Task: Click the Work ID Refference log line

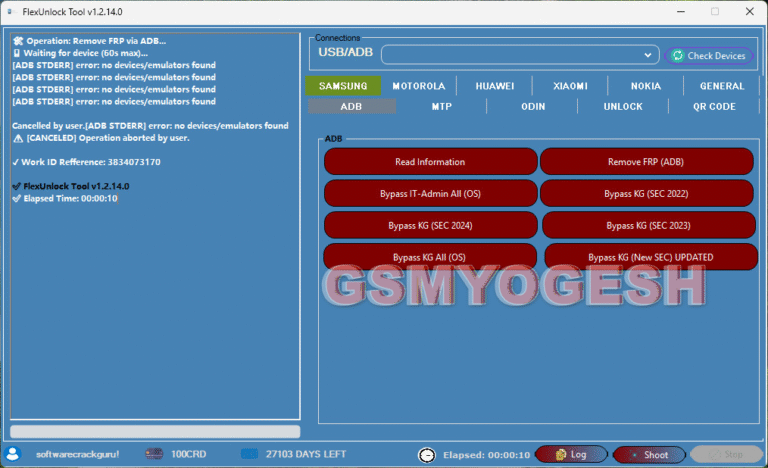Action: click(x=86, y=162)
